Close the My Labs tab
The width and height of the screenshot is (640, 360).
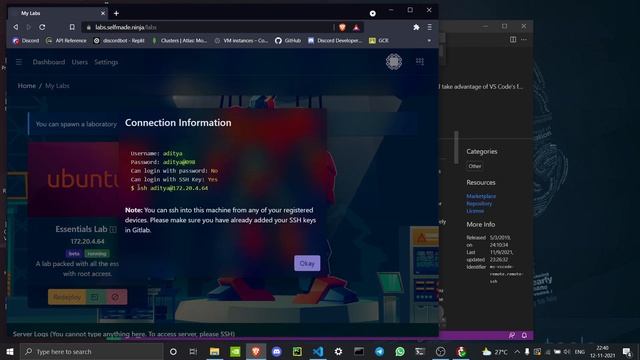[x=103, y=13]
